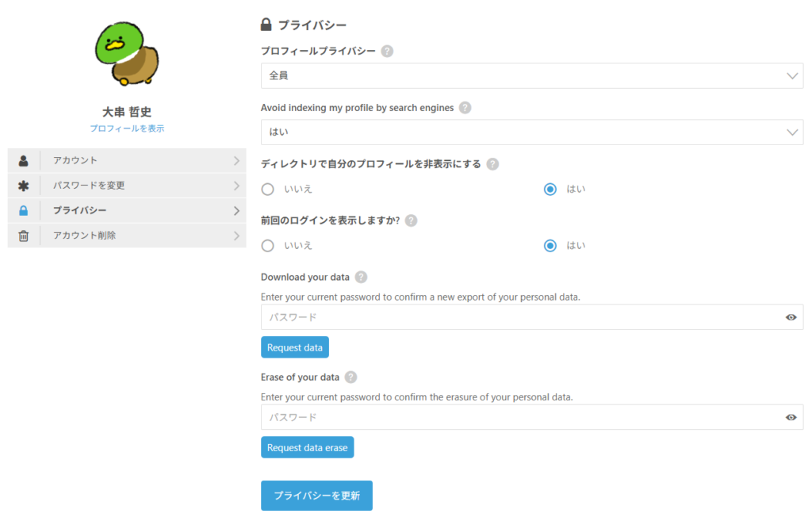Open the search engine indexing dropdown
Viewport: 812px width, 521px height.
point(531,132)
